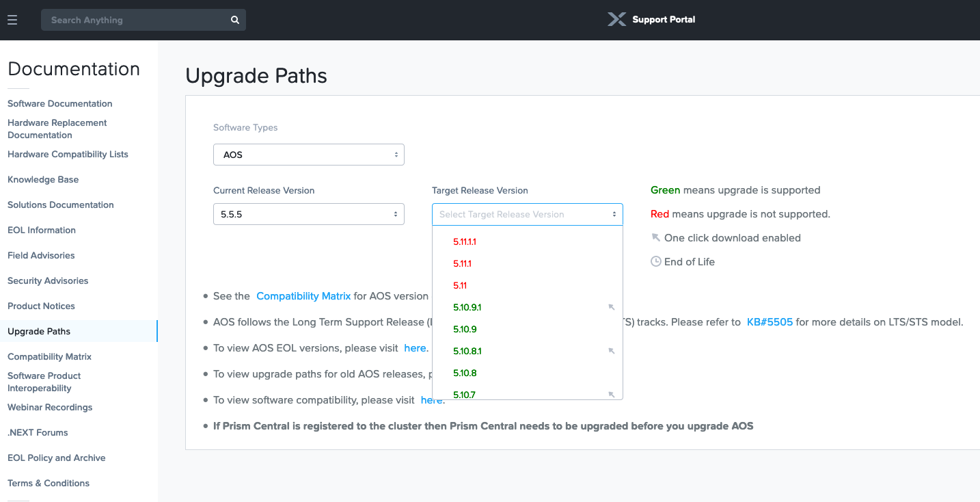
Task: Click the search magnifier icon
Action: click(235, 20)
